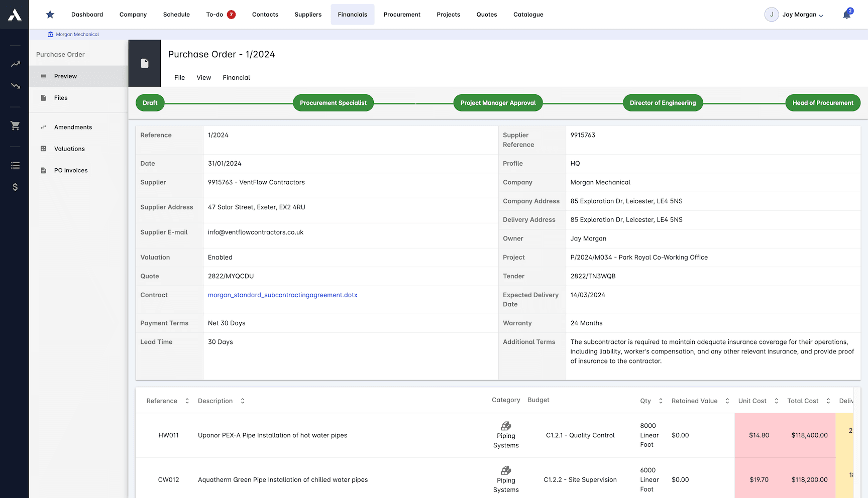Open the morgan_standard_subcontractingagreement.dotx contract link
This screenshot has width=868, height=498.
coord(282,295)
